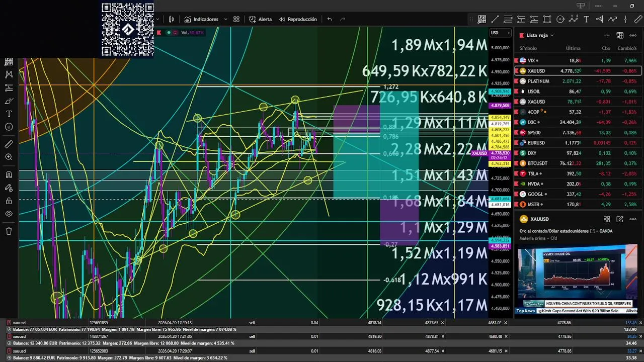The width and height of the screenshot is (644, 362).
Task: Select the measure ruler in the left sidebar
Action: [9, 144]
